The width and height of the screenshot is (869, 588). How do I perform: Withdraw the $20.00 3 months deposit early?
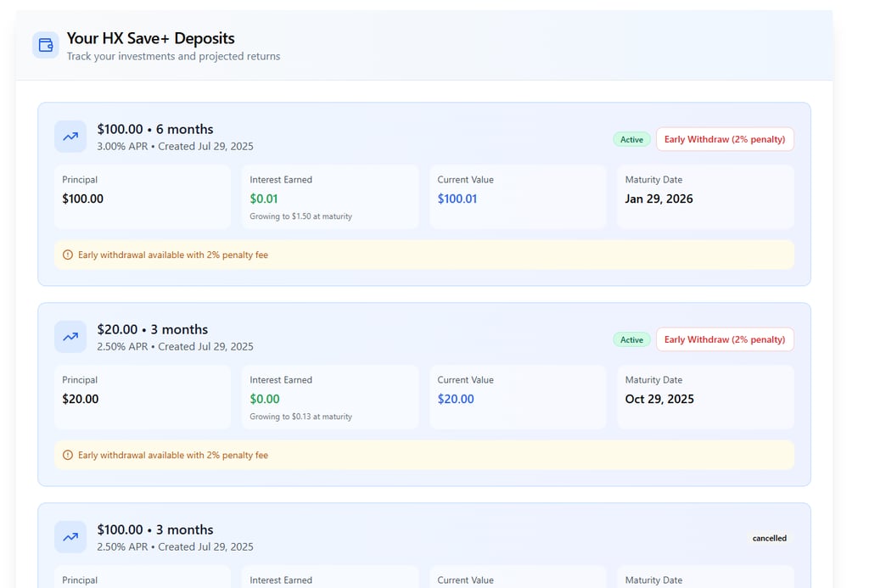725,339
